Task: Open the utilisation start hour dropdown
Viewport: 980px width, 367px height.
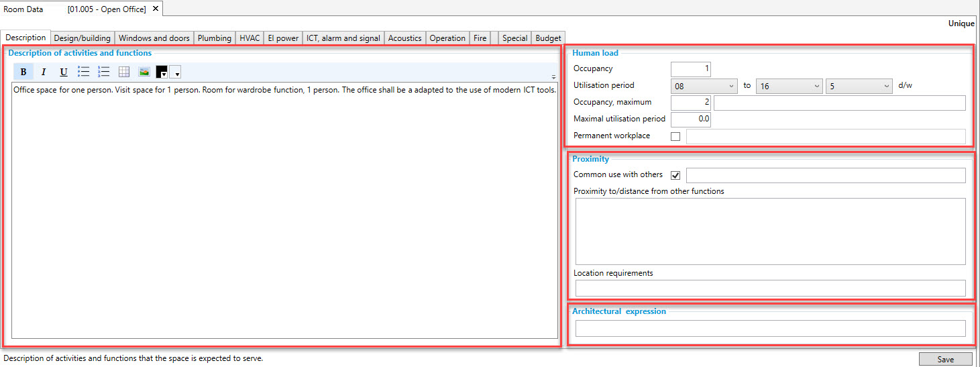Action: 704,87
